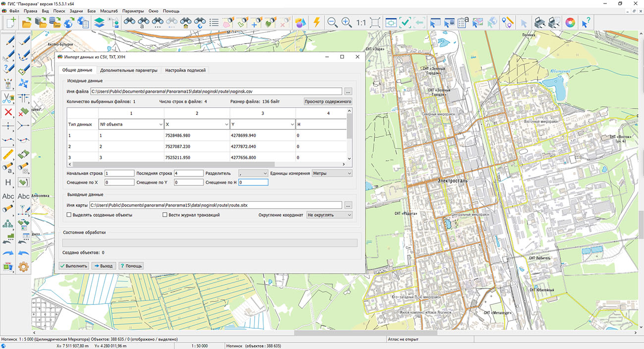
Task: Click 'Просмотр содержимого' button
Action: (328, 102)
